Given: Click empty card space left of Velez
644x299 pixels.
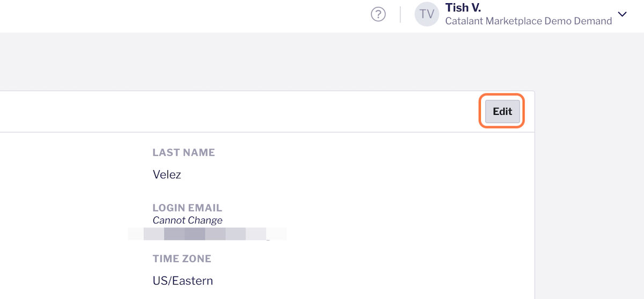Looking at the screenshot, I should (70, 174).
